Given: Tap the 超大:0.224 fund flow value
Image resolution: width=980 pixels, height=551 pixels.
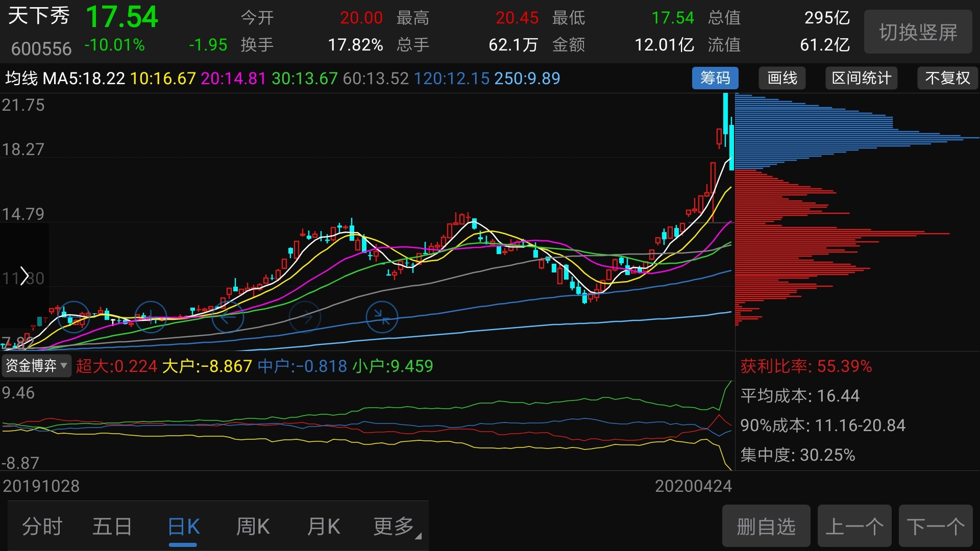Looking at the screenshot, I should click(x=116, y=366).
